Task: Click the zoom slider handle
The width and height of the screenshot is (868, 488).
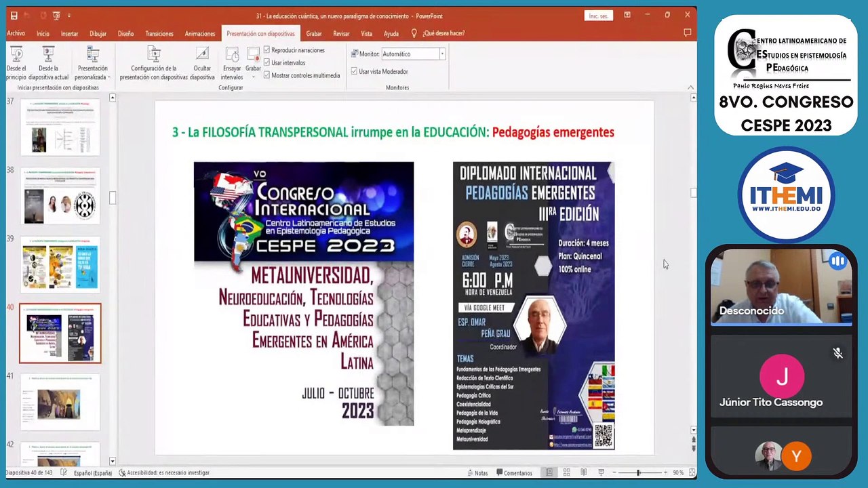Action: coord(638,472)
